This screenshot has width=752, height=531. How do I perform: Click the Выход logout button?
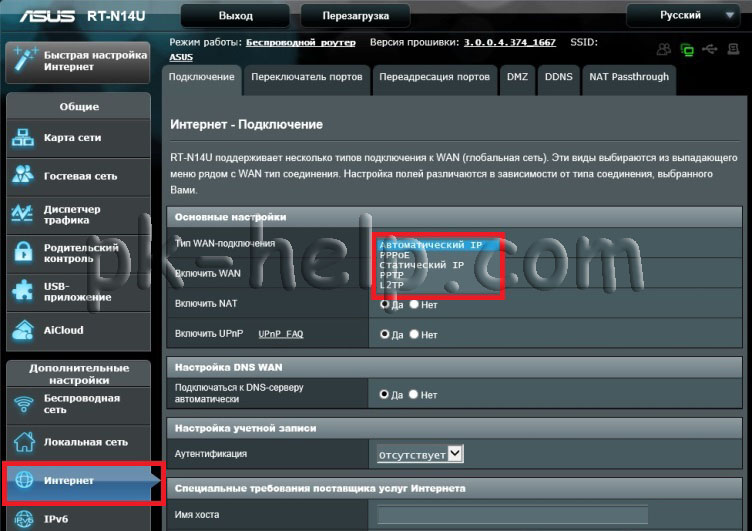[x=235, y=16]
